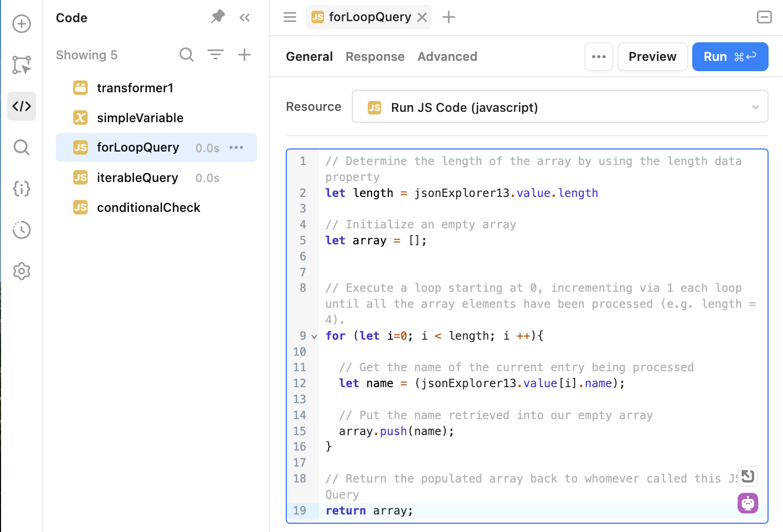This screenshot has width=783, height=532.
Task: Select the Code panel sidebar icon
Action: [x=22, y=106]
